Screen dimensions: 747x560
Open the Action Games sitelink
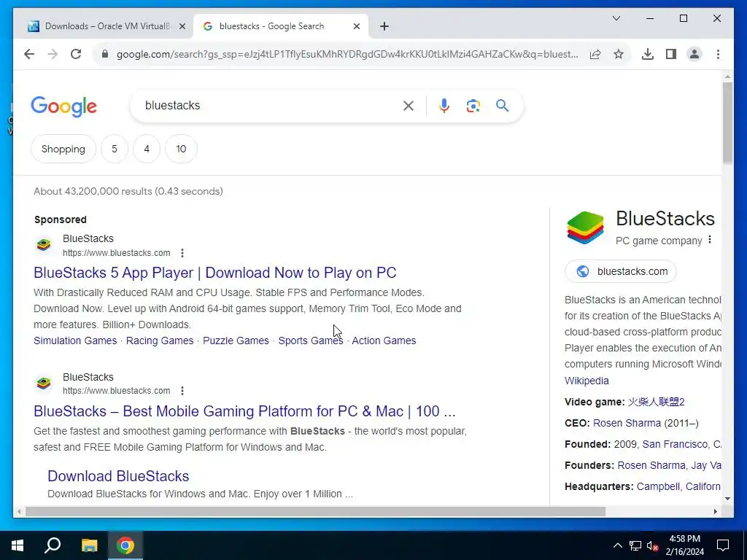[384, 341]
